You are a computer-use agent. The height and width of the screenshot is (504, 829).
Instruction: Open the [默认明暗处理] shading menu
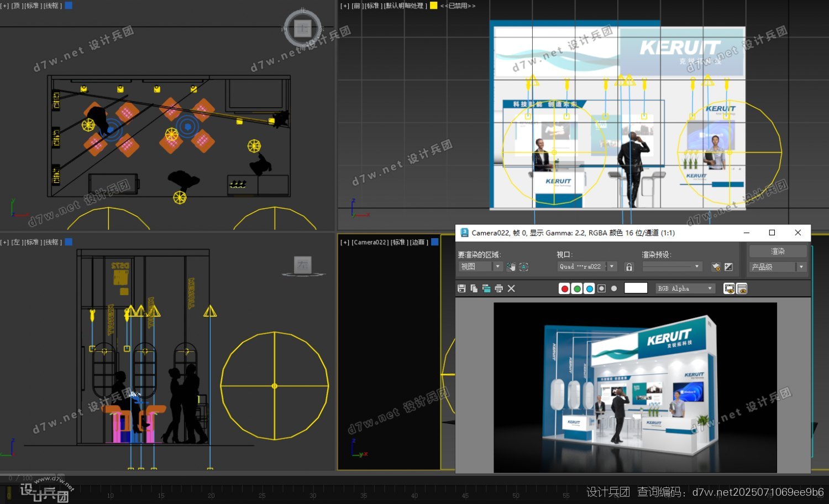406,6
